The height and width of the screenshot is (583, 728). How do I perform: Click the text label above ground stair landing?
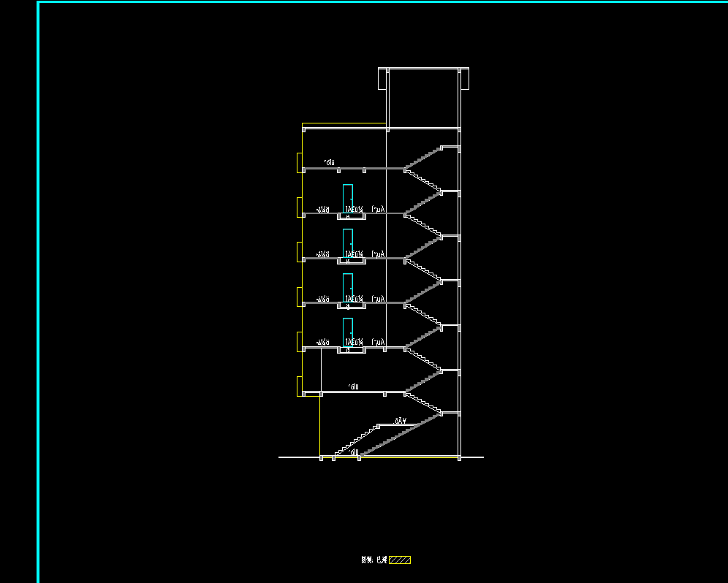point(400,422)
